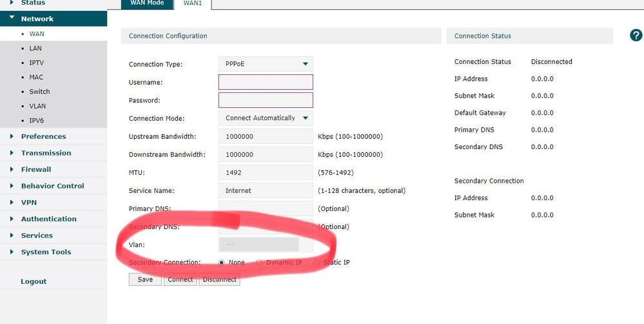Switch to the WAN1 tab
The height and width of the screenshot is (324, 644).
[193, 3]
